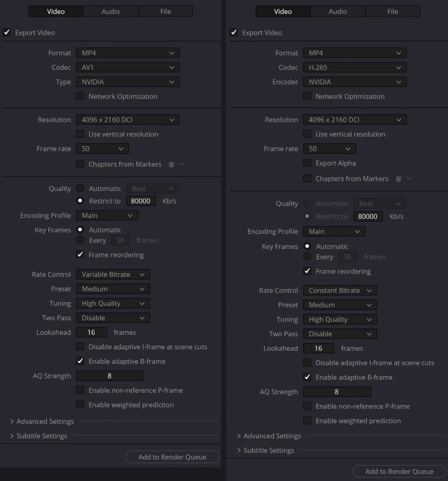
Task: Switch to Audio tab in left panel
Action: point(111,11)
